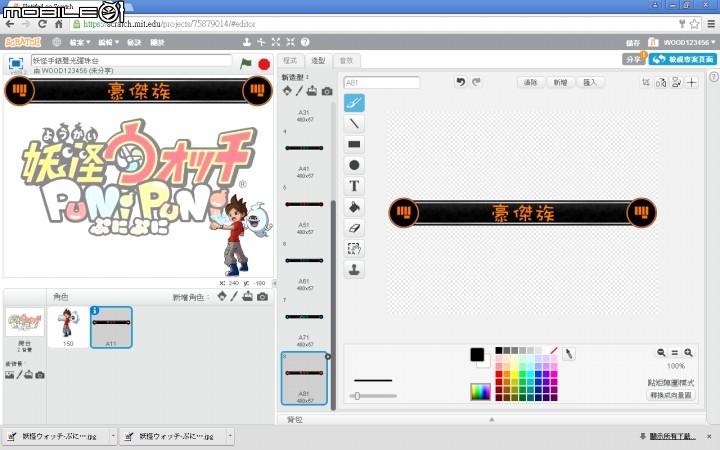Open the 編輯 edit menu
The image size is (720, 450).
108,42
